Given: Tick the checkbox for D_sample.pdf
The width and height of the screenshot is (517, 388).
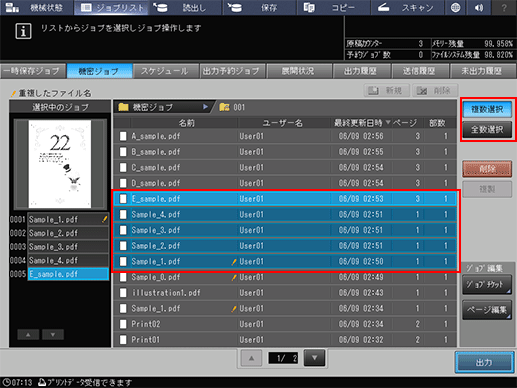Looking at the screenshot, I should click(x=123, y=183).
